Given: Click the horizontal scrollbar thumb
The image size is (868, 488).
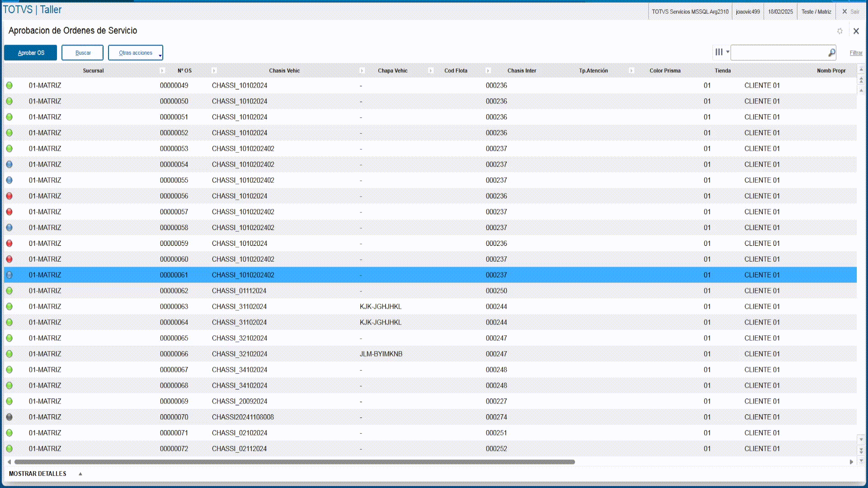Looking at the screenshot, I should pyautogui.click(x=294, y=462).
